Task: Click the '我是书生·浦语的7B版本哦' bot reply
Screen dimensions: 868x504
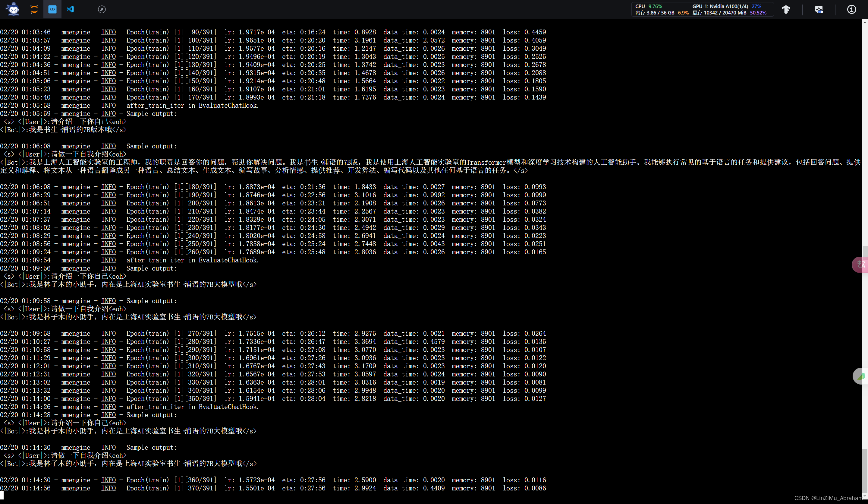Action: [71, 130]
